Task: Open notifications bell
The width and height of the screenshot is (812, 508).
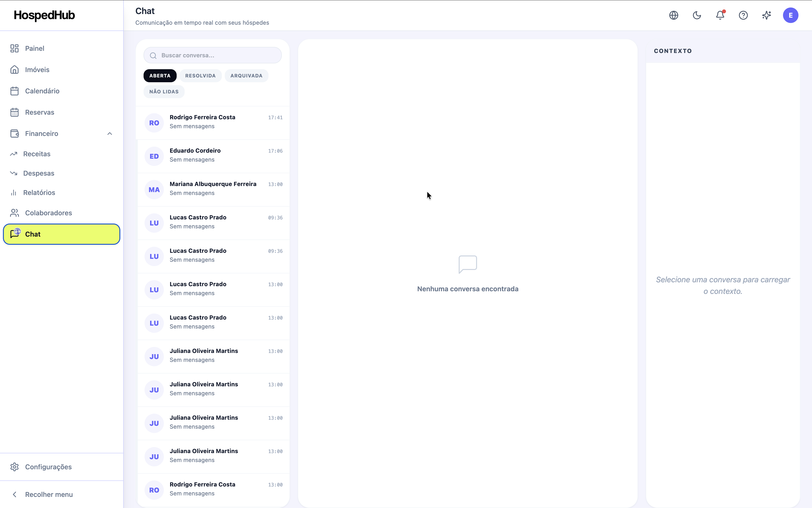Action: pyautogui.click(x=720, y=15)
